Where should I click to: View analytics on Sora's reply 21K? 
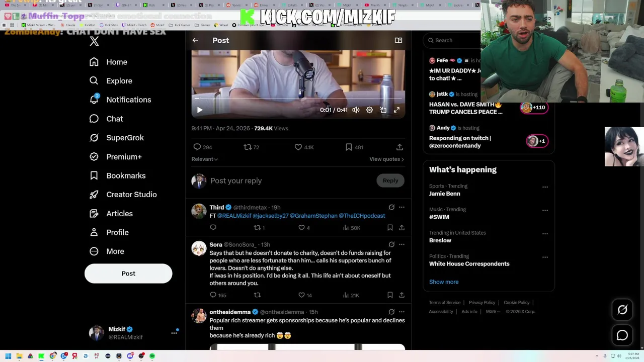(x=351, y=295)
